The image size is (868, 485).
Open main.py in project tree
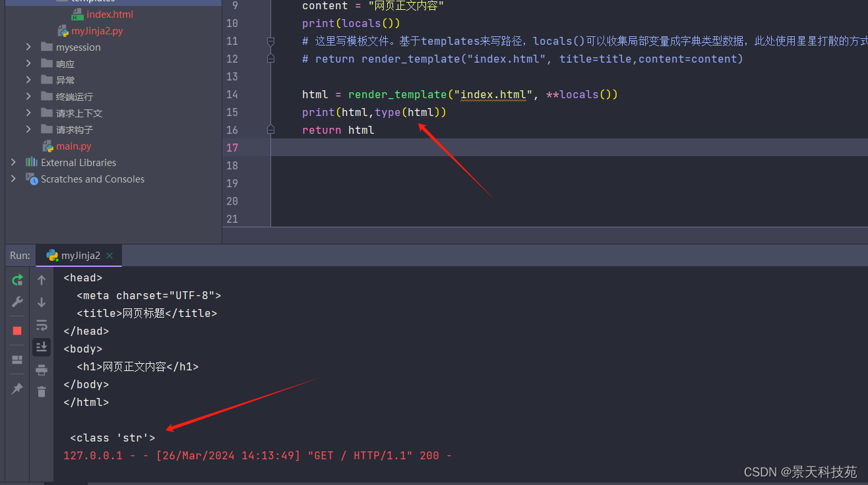click(x=73, y=146)
